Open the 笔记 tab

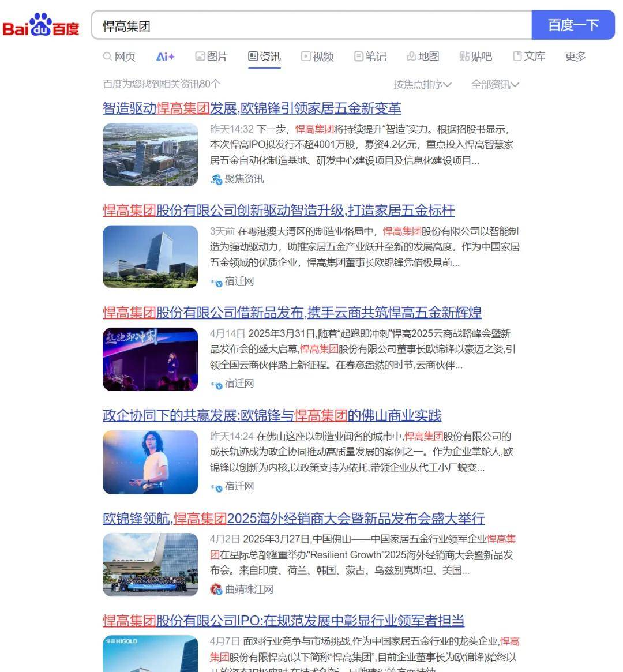pos(370,57)
